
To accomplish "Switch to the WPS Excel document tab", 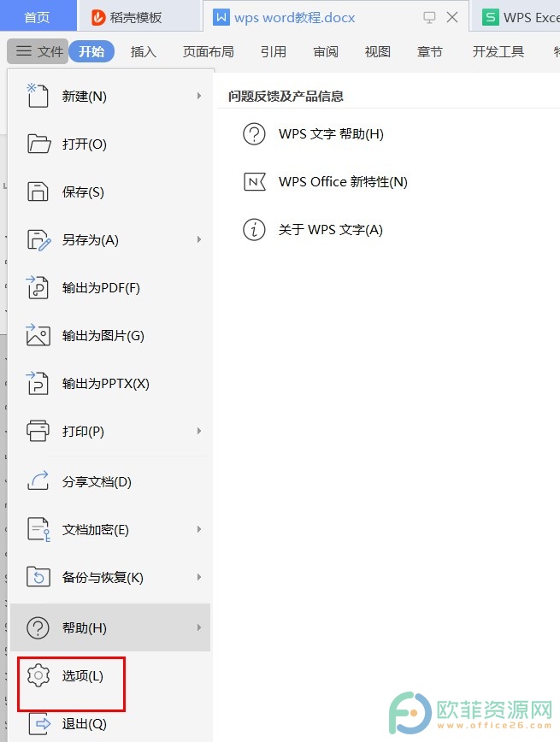I will (515, 17).
